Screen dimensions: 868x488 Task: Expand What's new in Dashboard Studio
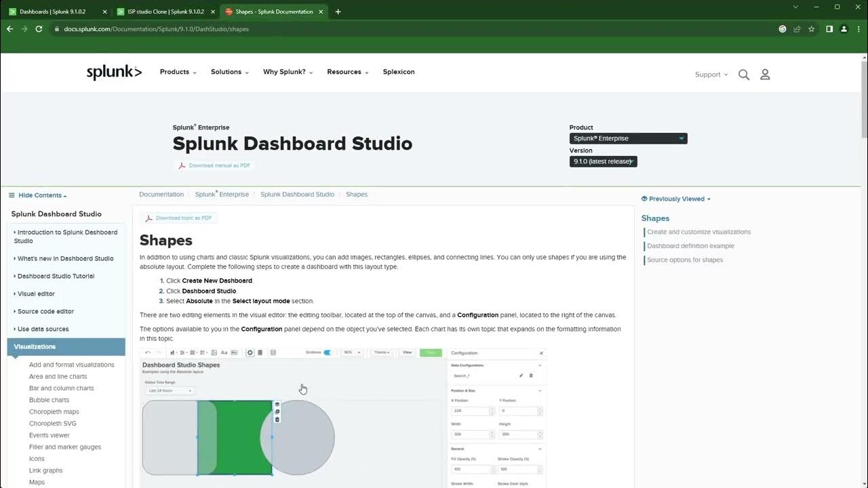point(64,258)
